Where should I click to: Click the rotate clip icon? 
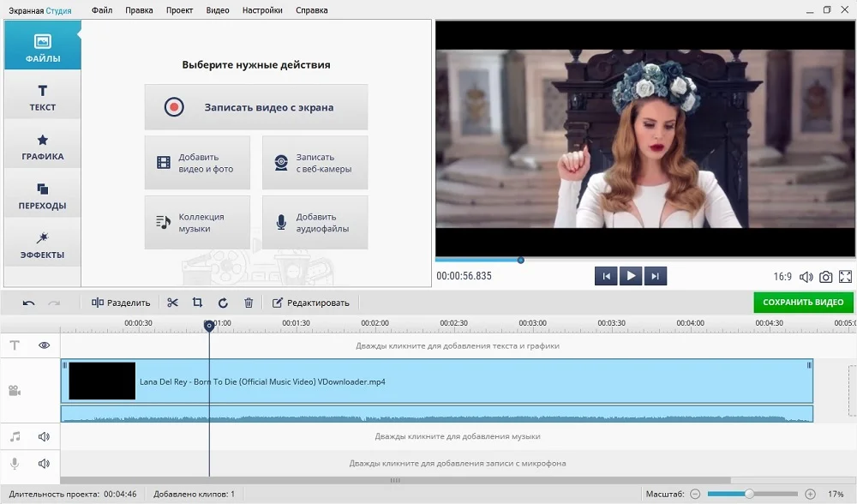[x=223, y=303]
